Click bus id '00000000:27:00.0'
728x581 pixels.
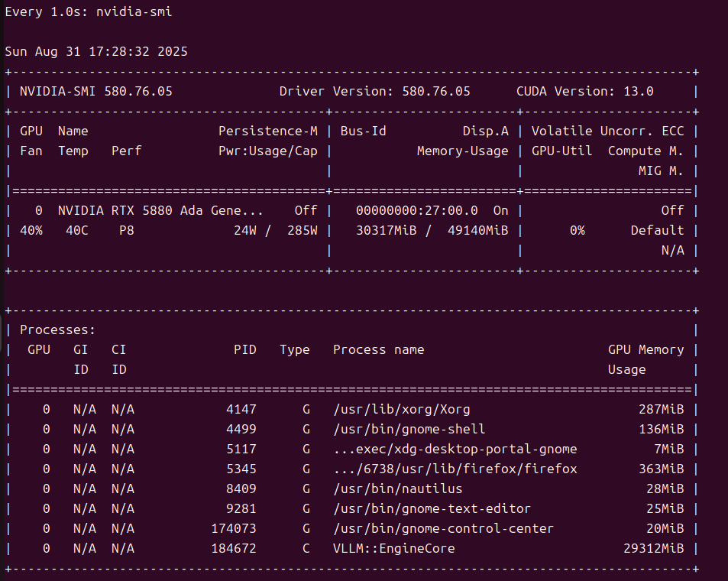tap(417, 210)
